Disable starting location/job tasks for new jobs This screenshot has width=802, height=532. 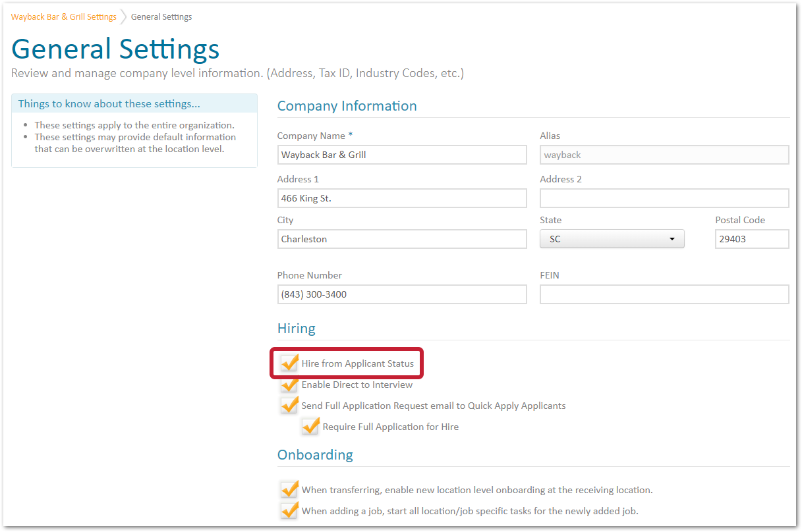[289, 510]
